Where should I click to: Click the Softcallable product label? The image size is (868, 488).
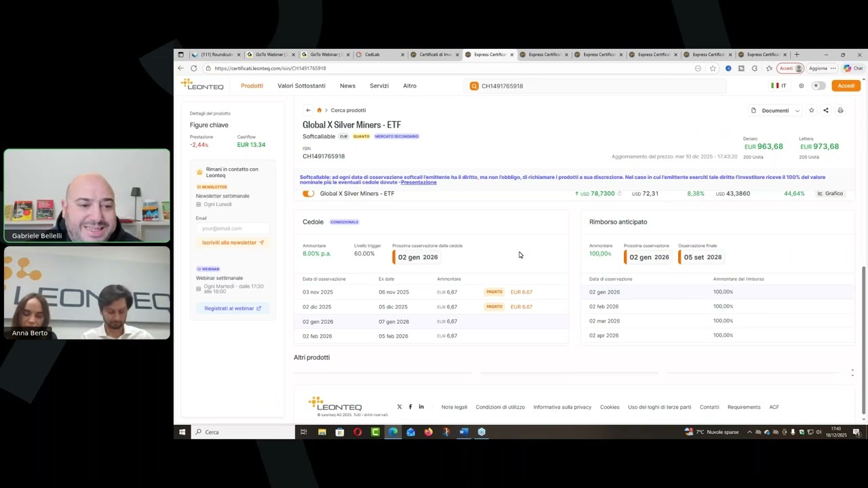point(319,136)
